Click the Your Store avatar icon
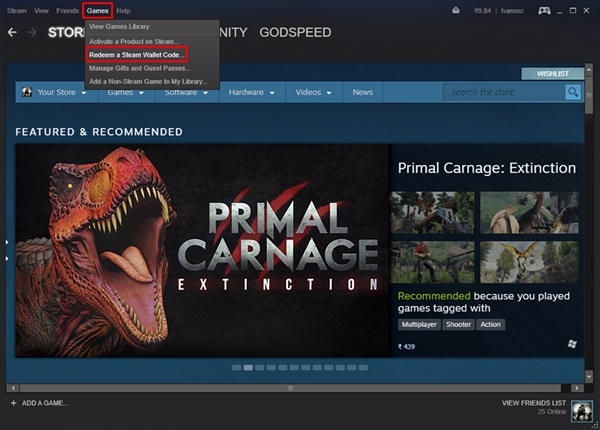 pos(27,92)
